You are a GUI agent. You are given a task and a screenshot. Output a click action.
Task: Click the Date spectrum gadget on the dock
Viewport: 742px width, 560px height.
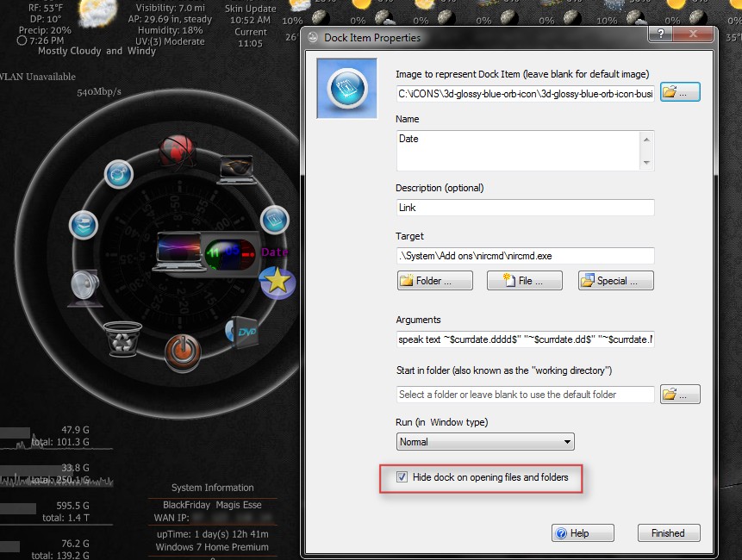click(231, 252)
